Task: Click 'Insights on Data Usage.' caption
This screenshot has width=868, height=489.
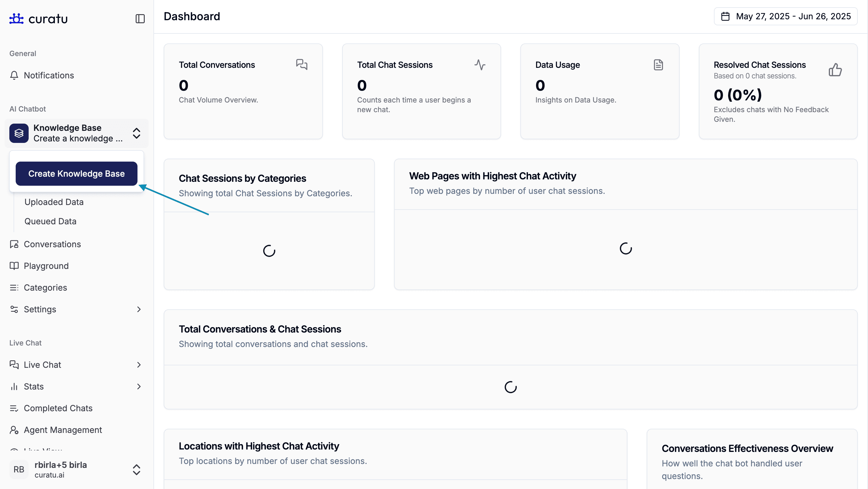Action: pyautogui.click(x=576, y=100)
